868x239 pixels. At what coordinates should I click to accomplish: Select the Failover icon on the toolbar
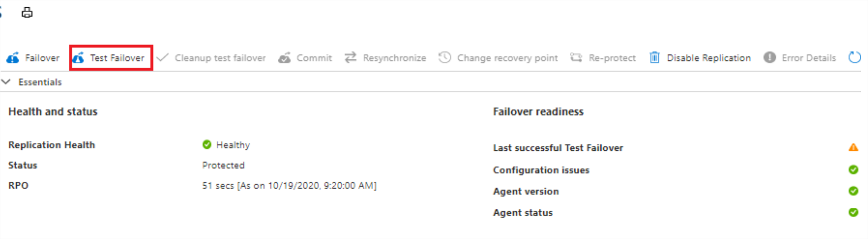pyautogui.click(x=13, y=58)
